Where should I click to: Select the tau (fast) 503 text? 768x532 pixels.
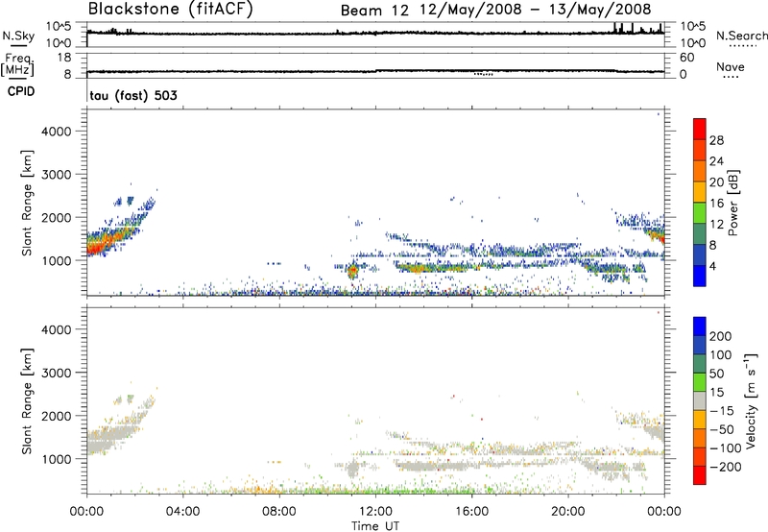tap(133, 95)
